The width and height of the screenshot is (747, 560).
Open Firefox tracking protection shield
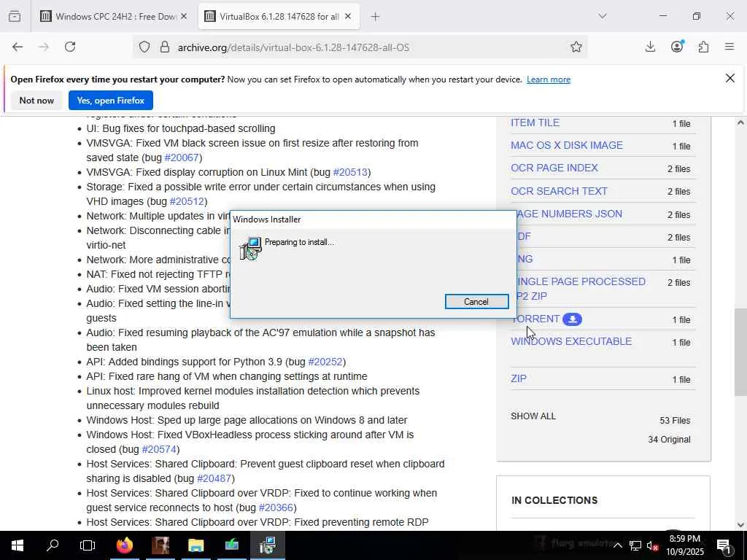pos(144,47)
